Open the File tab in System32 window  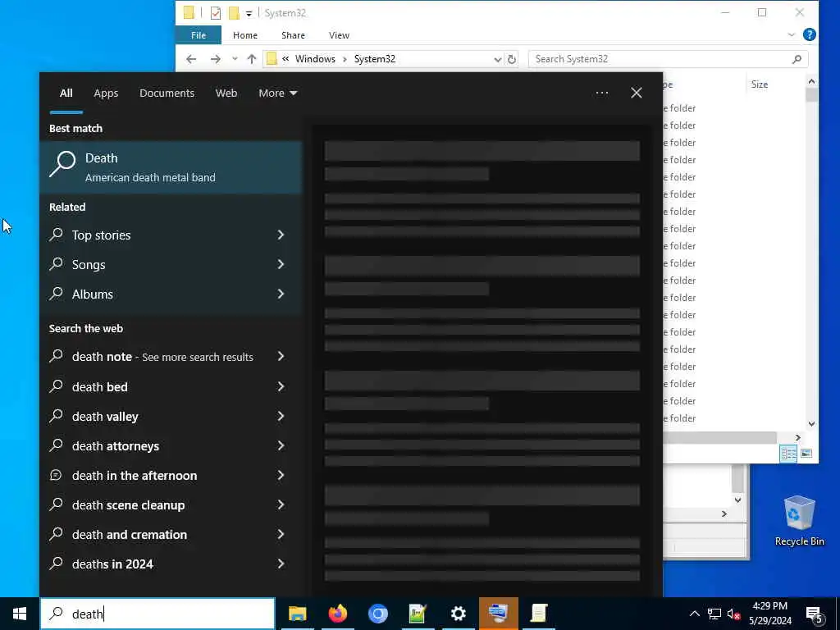pos(199,35)
